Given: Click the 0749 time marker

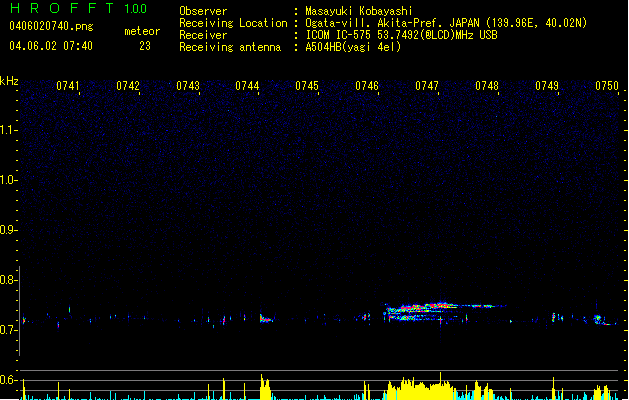Looking at the screenshot, I should (547, 86).
